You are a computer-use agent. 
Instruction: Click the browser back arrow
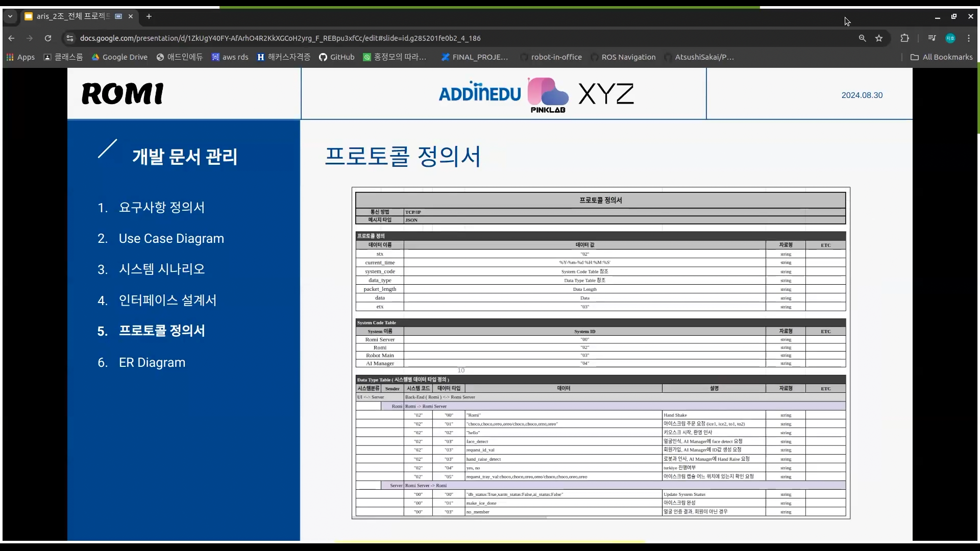tap(11, 38)
